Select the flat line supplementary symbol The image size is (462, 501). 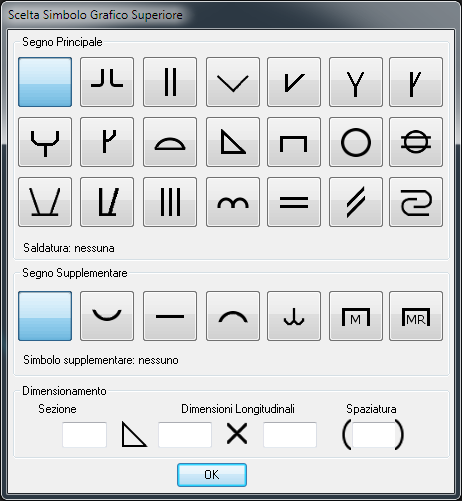(170, 316)
